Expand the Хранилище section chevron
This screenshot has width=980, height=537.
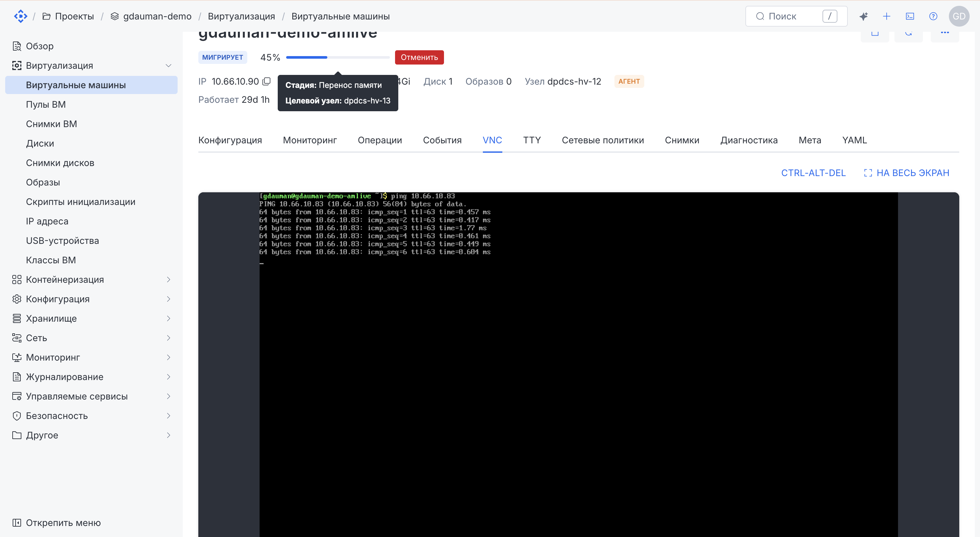(x=168, y=318)
